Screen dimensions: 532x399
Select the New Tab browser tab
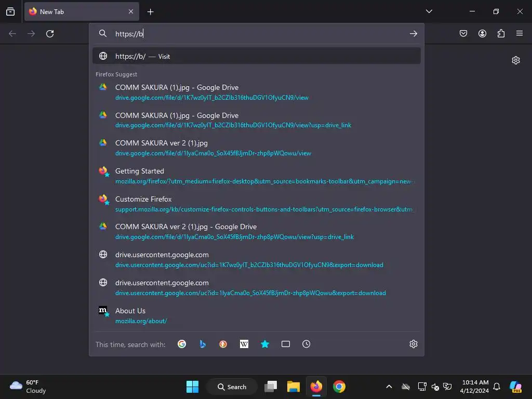82,11
